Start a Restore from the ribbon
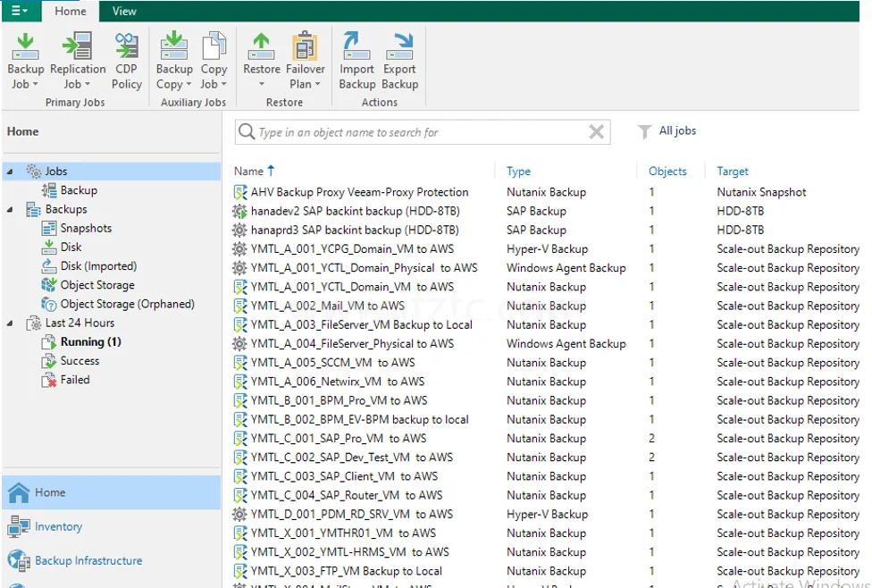Viewport: 872px width, 588px height. [261, 54]
